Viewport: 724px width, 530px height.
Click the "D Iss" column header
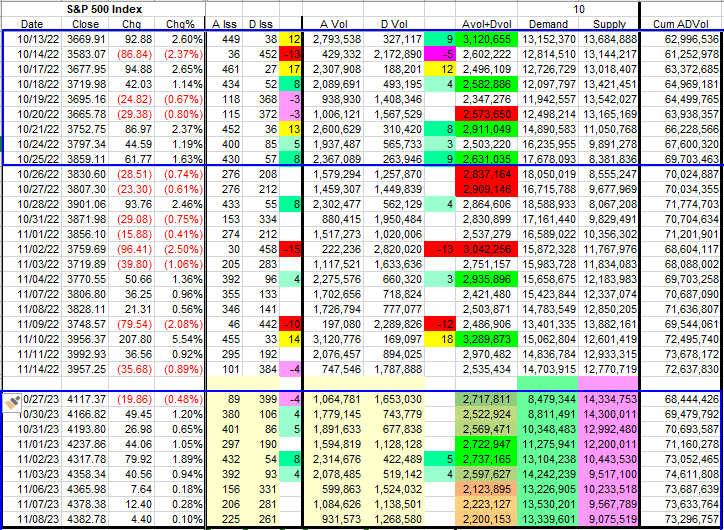click(x=261, y=24)
